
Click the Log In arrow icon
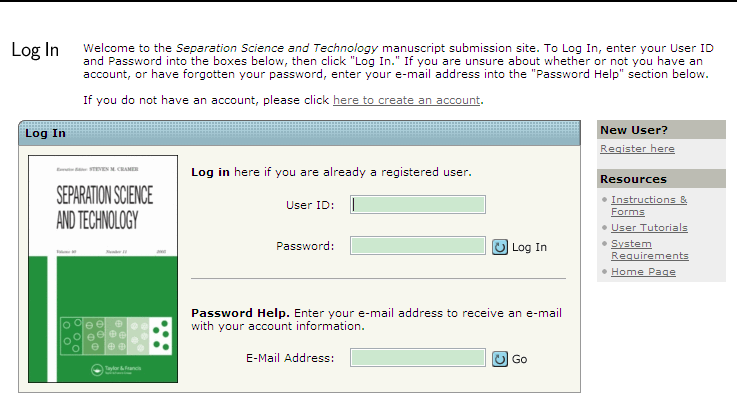click(x=500, y=246)
